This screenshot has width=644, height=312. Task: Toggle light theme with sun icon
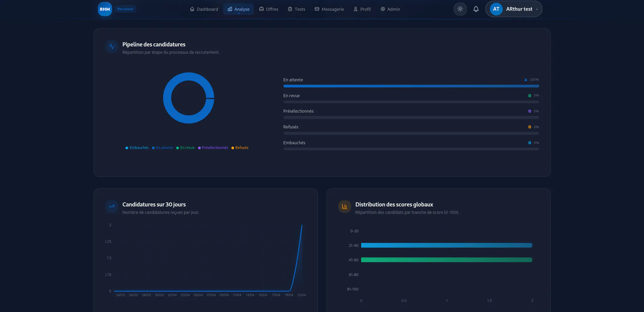(x=460, y=9)
